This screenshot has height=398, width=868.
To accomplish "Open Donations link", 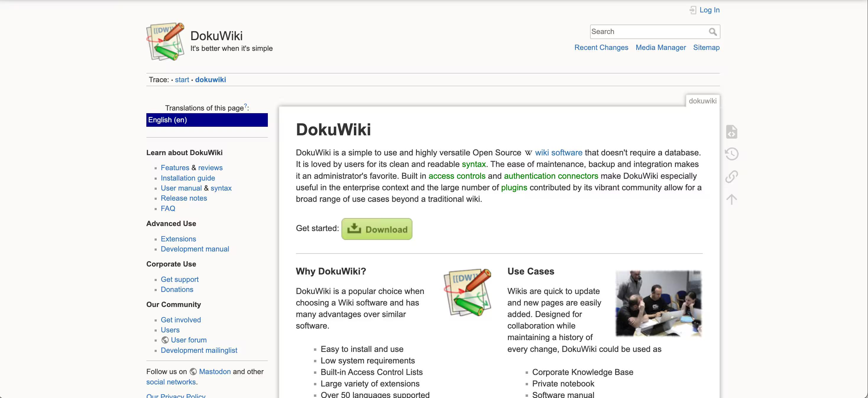I will pyautogui.click(x=177, y=290).
